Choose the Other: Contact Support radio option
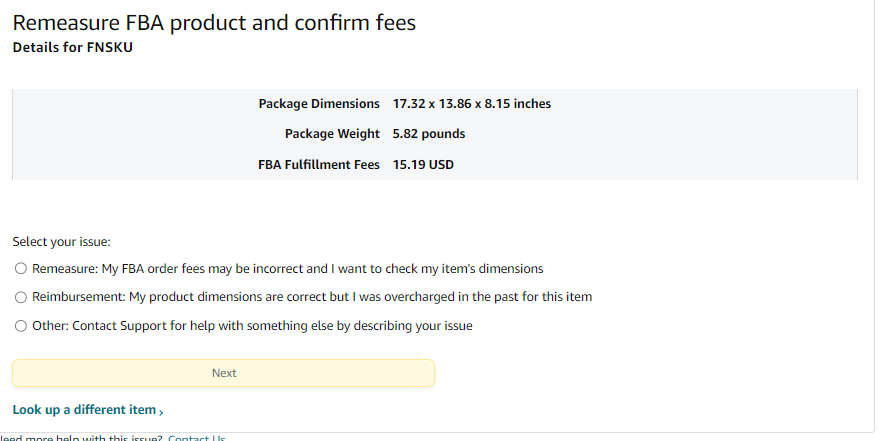 [21, 325]
